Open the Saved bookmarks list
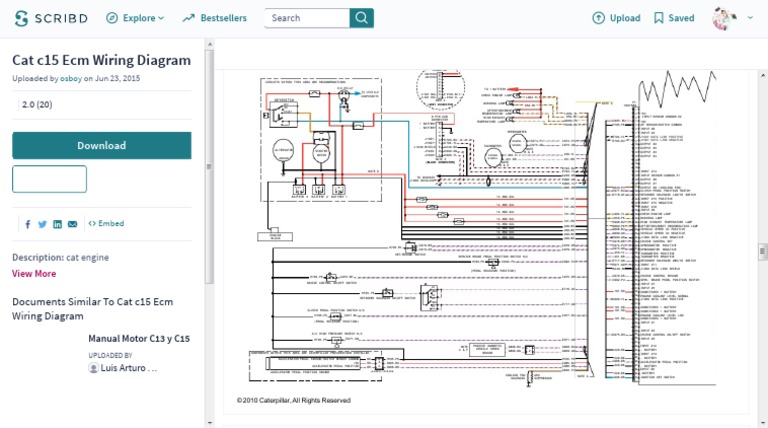The height and width of the screenshot is (428, 768). [674, 18]
